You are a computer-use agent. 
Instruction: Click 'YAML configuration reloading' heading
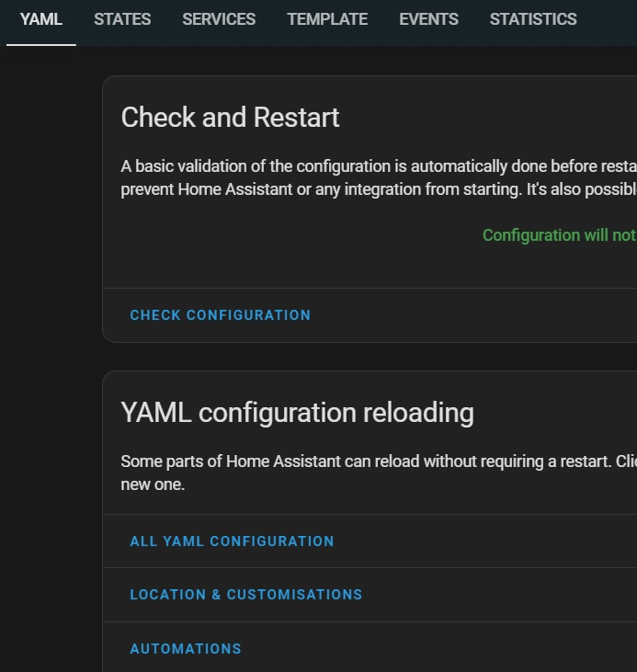pyautogui.click(x=297, y=413)
